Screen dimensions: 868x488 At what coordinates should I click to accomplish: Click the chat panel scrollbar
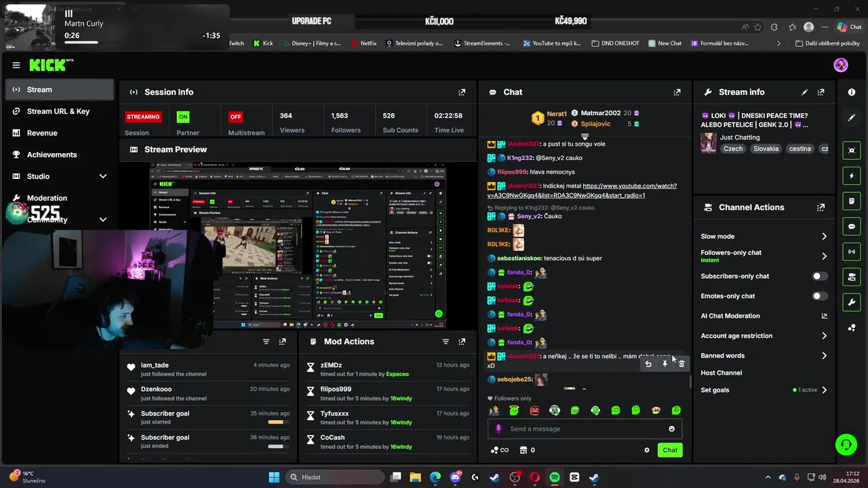click(x=690, y=382)
